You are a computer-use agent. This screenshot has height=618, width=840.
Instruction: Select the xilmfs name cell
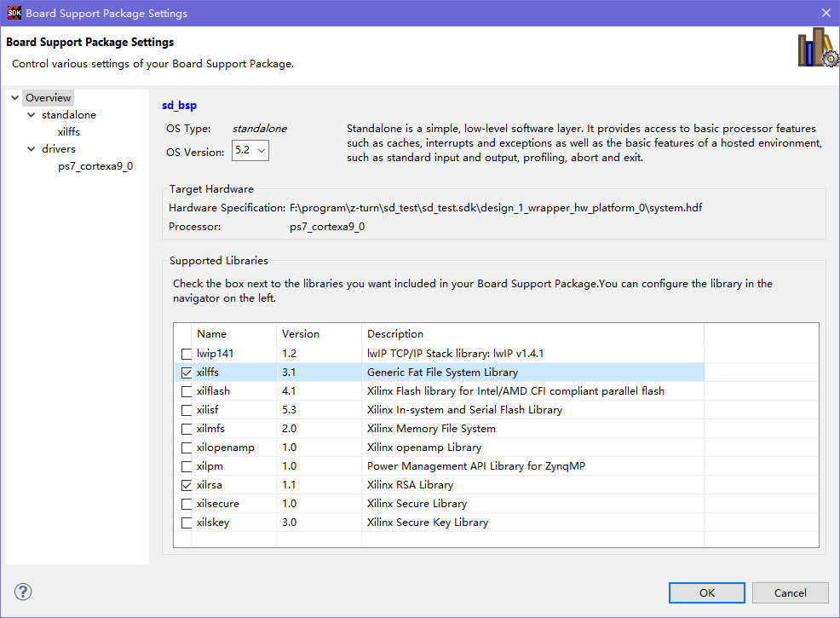click(x=210, y=429)
